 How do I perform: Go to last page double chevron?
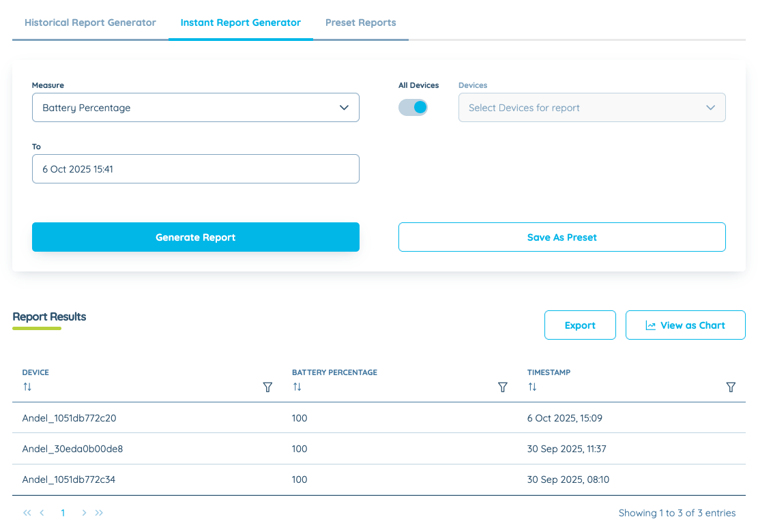pyautogui.click(x=99, y=513)
